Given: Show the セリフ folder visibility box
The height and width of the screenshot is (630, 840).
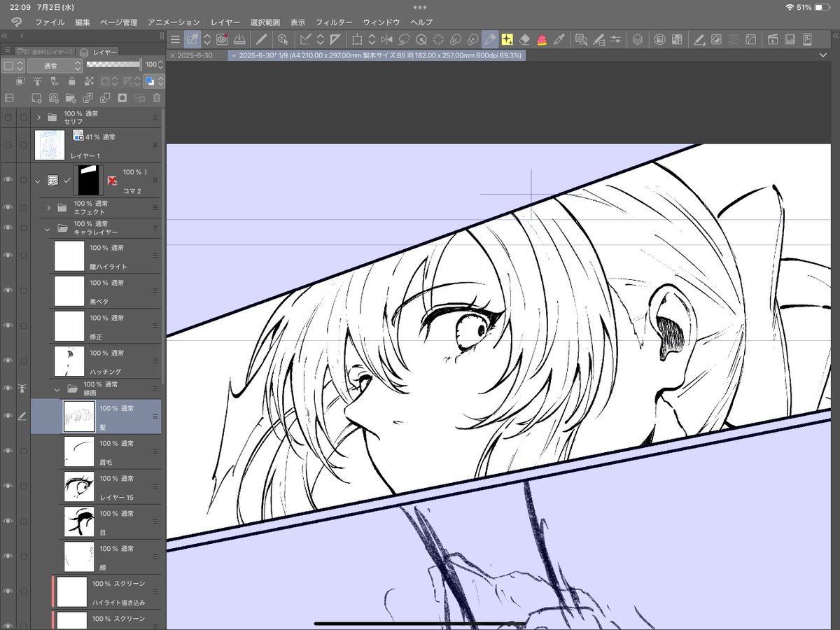Looking at the screenshot, I should tap(8, 118).
